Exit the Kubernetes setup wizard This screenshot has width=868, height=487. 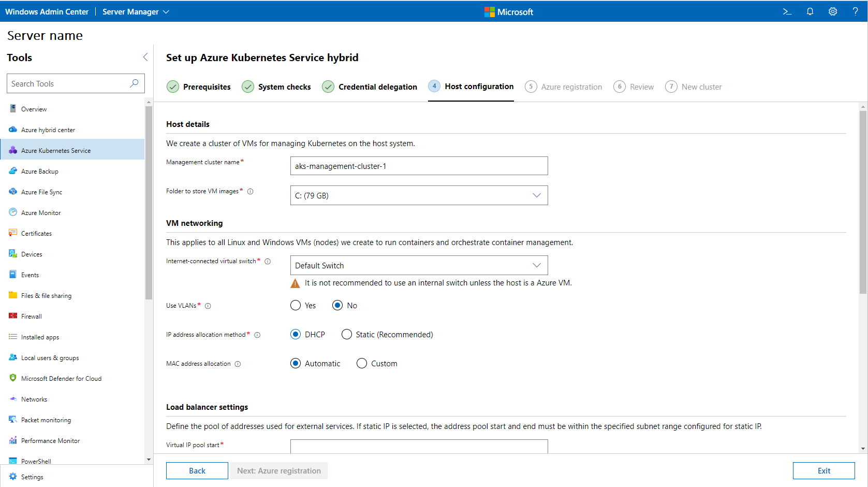tap(824, 470)
